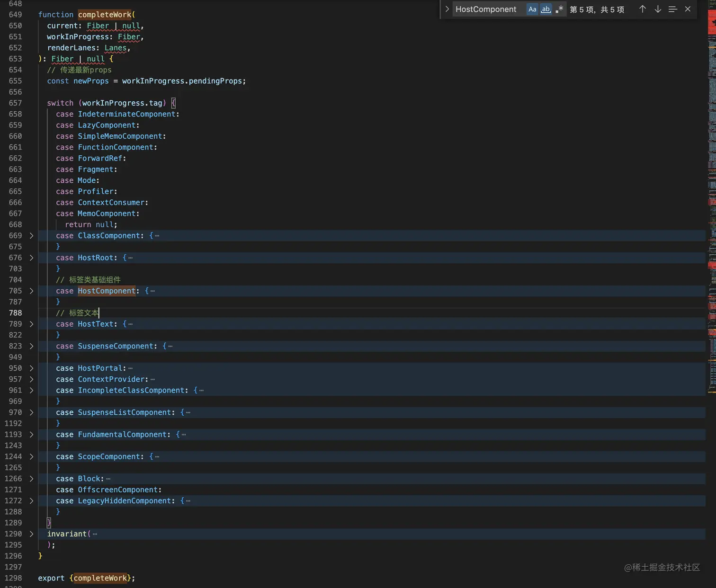
Task: Expand folded case ScopeComponent block
Action: tap(32, 457)
